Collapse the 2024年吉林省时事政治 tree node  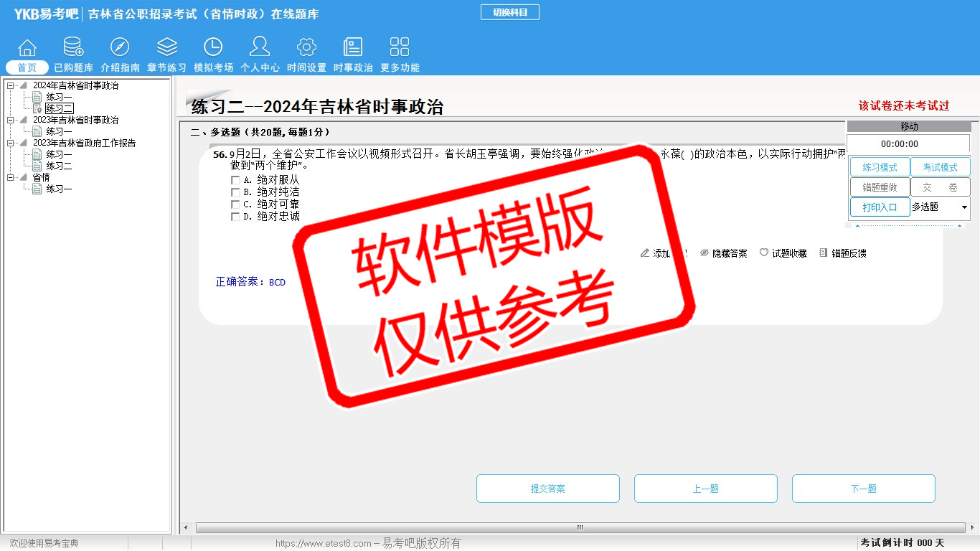click(x=11, y=86)
